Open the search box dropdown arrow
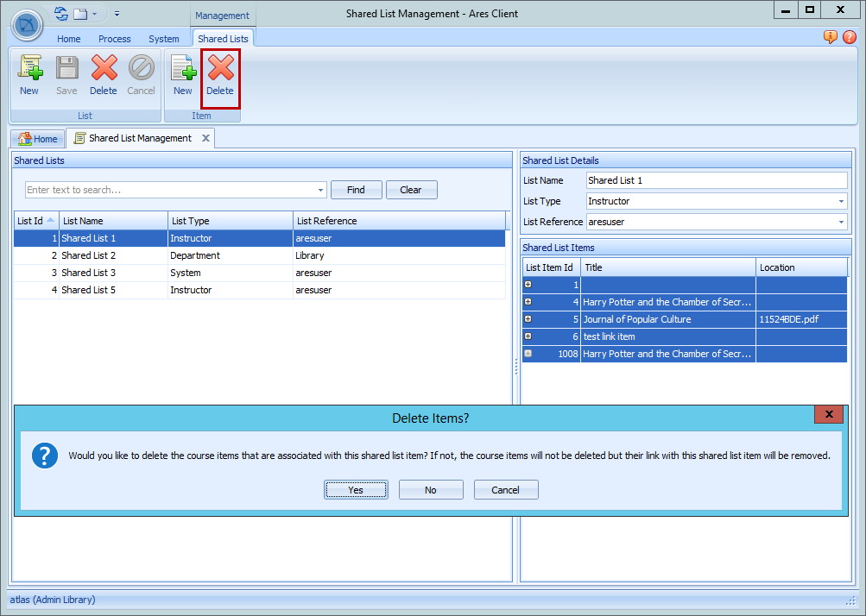Screen dimensions: 866x616 pos(320,190)
